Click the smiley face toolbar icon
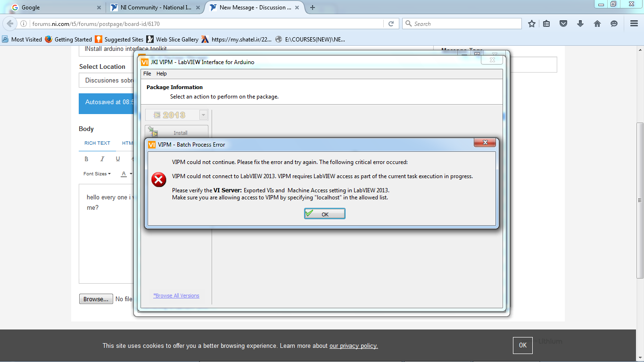Image resolution: width=644 pixels, height=362 pixels. tap(614, 24)
